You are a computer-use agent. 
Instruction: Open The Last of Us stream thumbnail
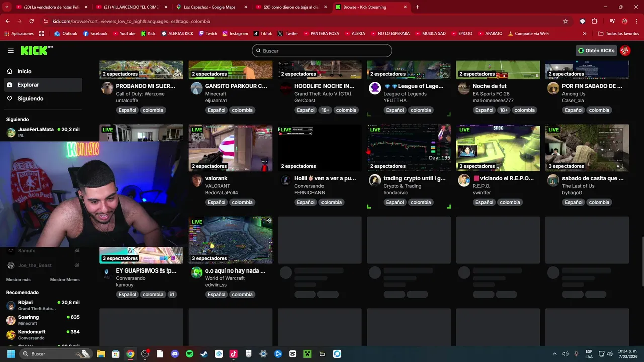(x=587, y=148)
